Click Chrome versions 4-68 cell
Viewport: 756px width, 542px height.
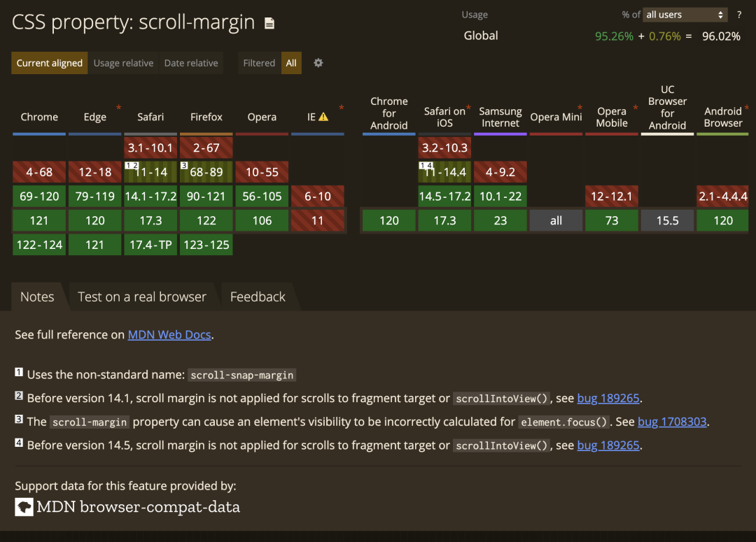[x=39, y=172]
